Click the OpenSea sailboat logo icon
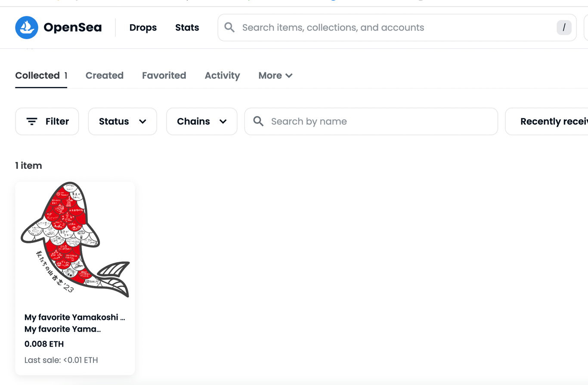 tap(27, 28)
